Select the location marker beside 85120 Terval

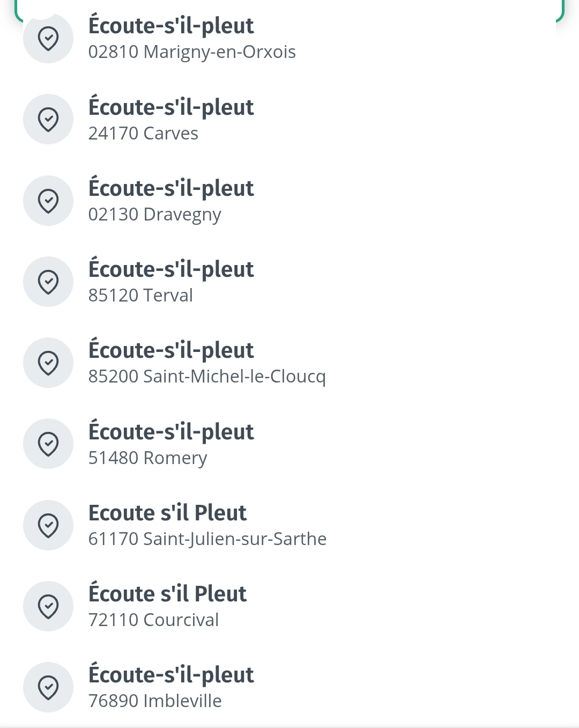click(x=48, y=282)
